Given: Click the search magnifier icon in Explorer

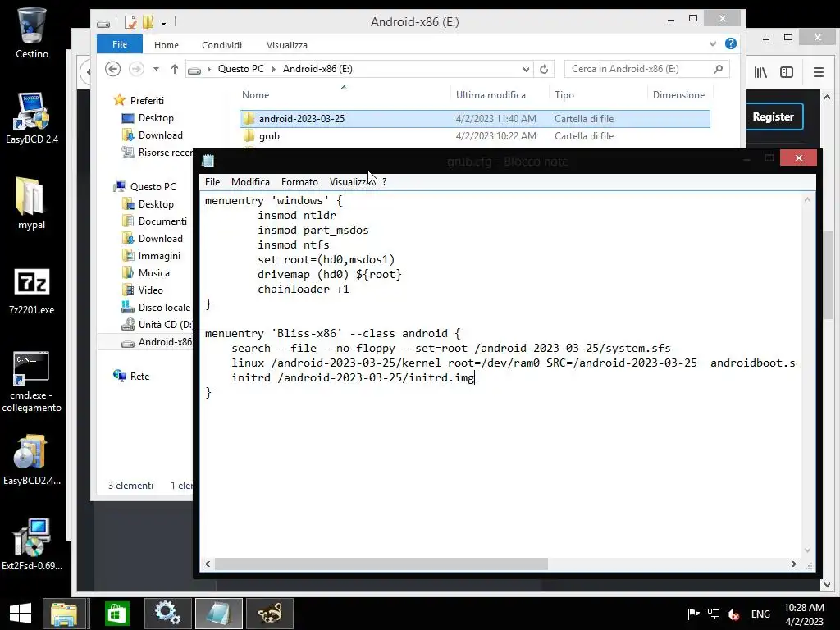Looking at the screenshot, I should pos(718,69).
